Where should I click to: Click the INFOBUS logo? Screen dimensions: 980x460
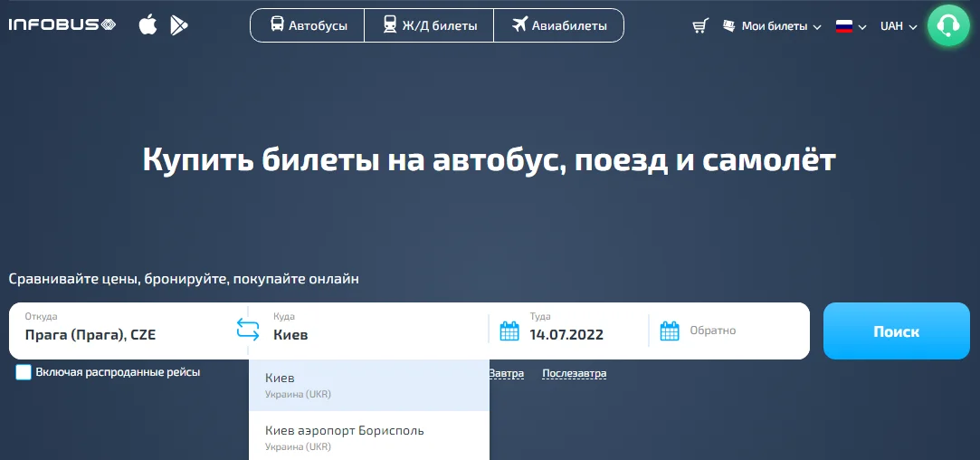62,25
